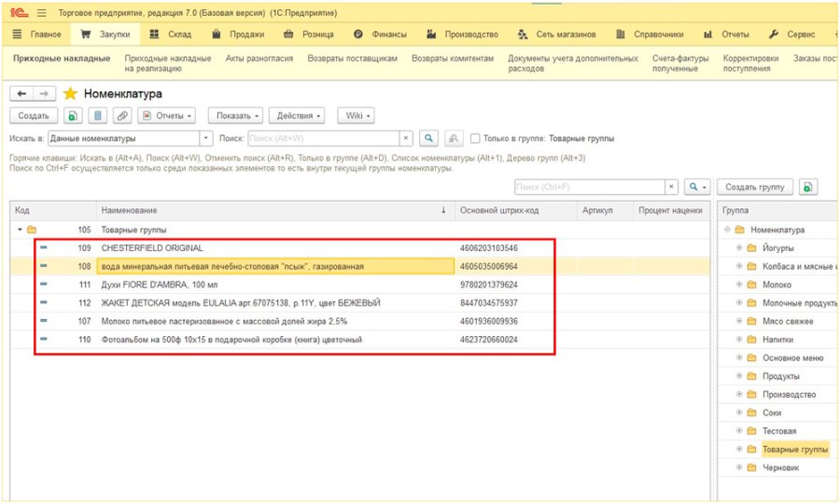Open the Акты разногласия link
The width and height of the screenshot is (840, 504).
coord(259,59)
